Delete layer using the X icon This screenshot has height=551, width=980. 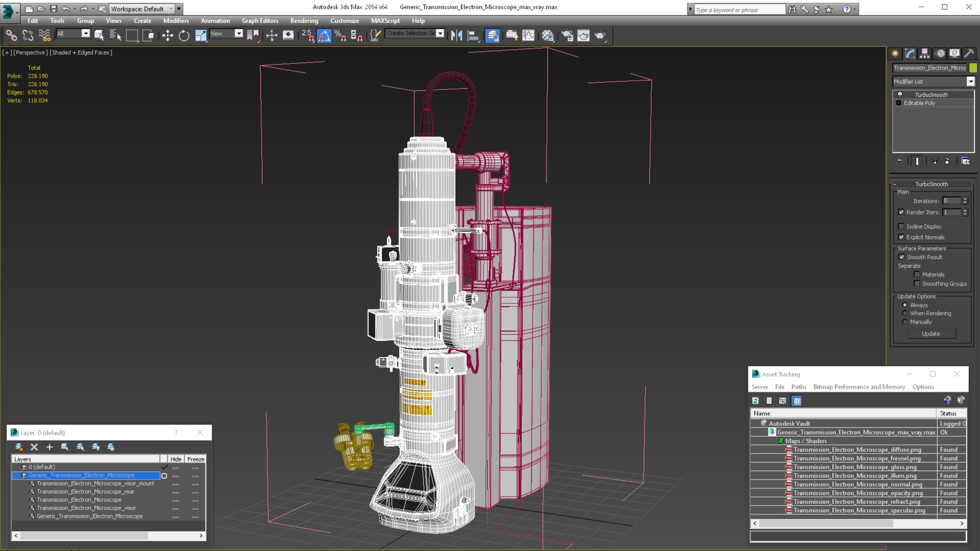(x=34, y=447)
